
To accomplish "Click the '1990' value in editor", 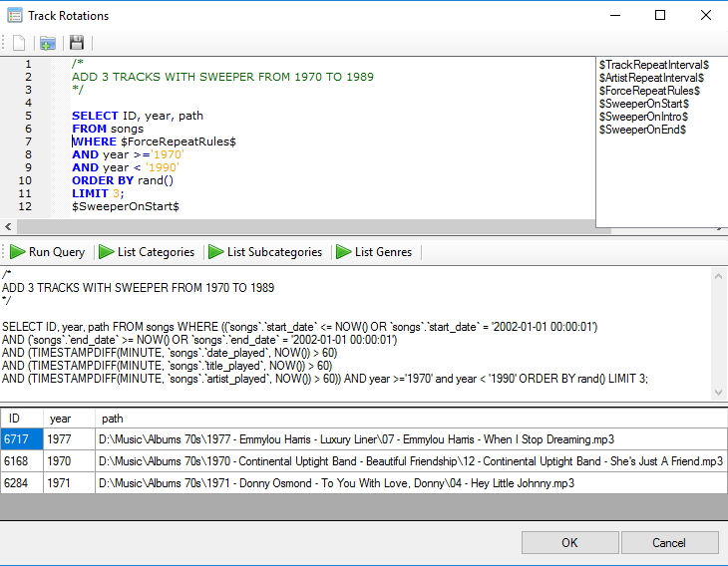I will (x=162, y=167).
